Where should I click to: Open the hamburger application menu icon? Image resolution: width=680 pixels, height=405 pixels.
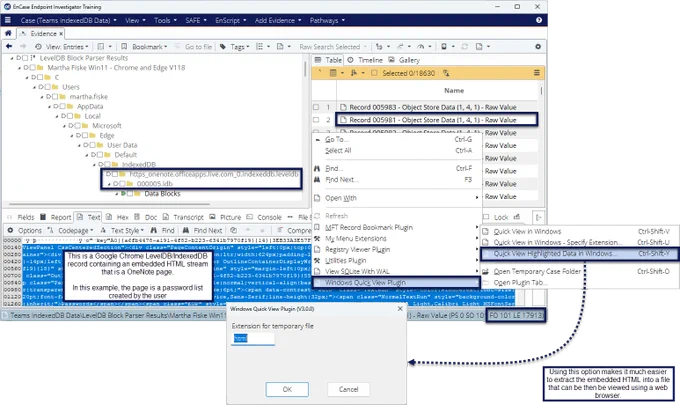pos(7,20)
